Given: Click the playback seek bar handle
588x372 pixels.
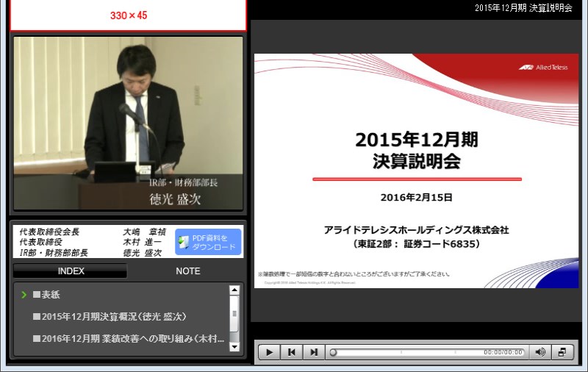Looking at the screenshot, I should point(333,352).
